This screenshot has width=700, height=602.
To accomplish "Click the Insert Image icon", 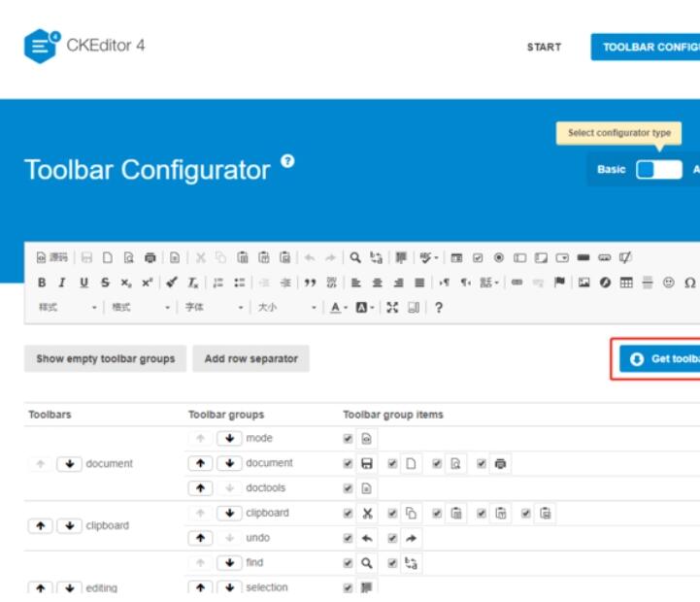I will 583,283.
